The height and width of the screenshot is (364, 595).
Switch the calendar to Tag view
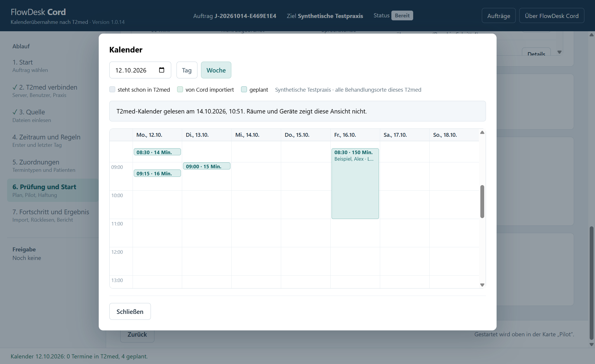point(187,70)
